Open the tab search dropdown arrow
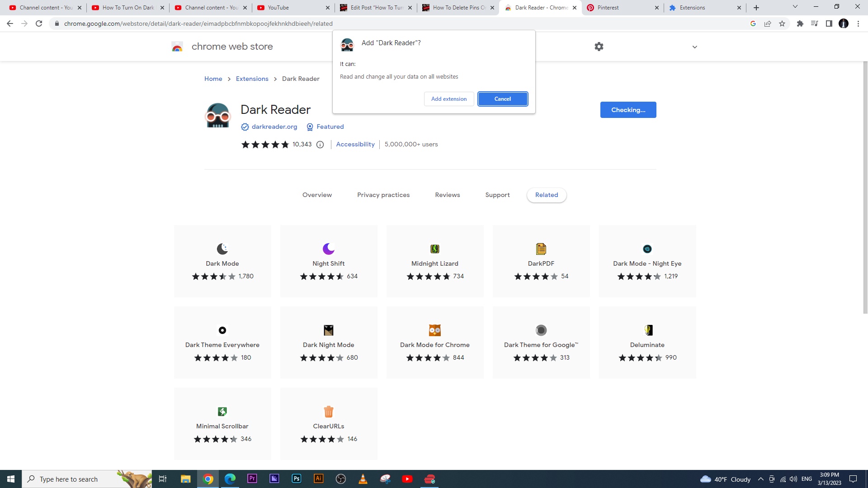The height and width of the screenshot is (488, 868). (795, 7)
